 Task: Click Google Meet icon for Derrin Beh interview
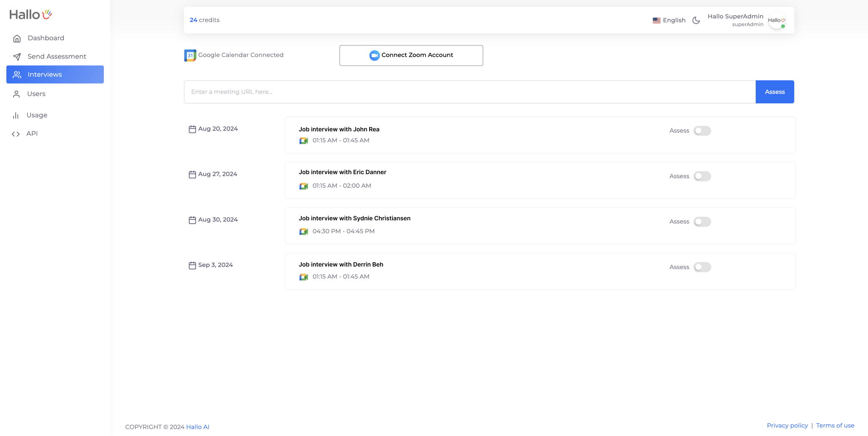(303, 277)
